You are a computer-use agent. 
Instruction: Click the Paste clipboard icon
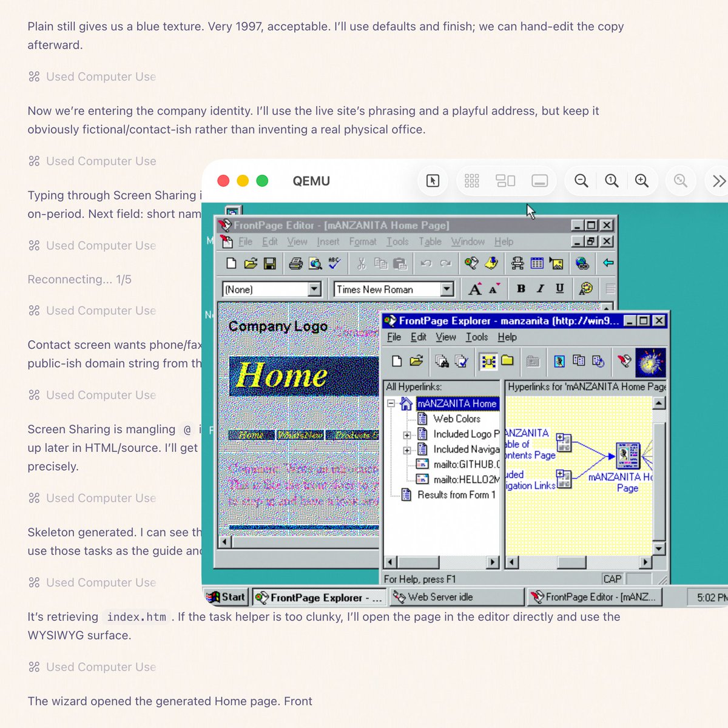pos(400,263)
